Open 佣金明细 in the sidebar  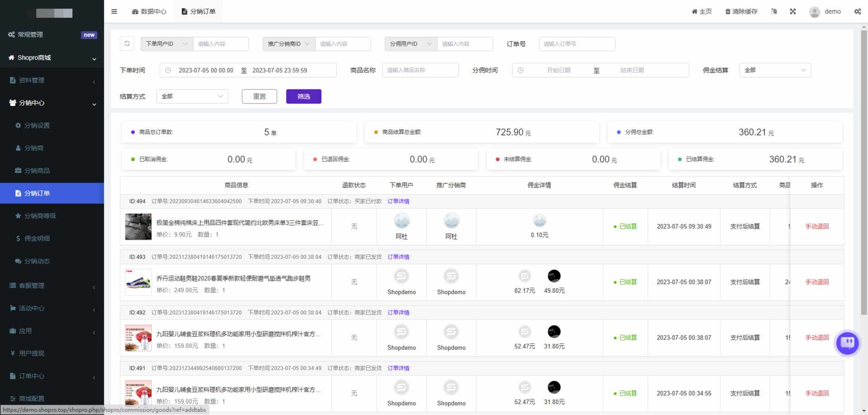52,238
